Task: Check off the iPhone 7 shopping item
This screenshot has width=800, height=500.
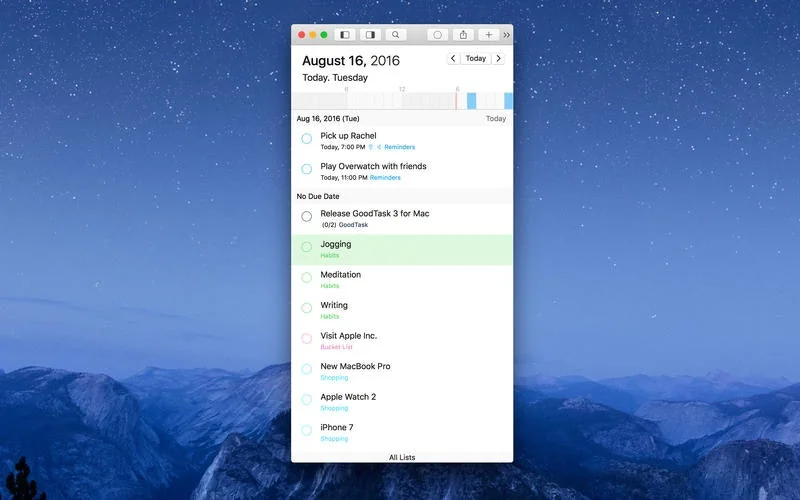Action: (306, 430)
